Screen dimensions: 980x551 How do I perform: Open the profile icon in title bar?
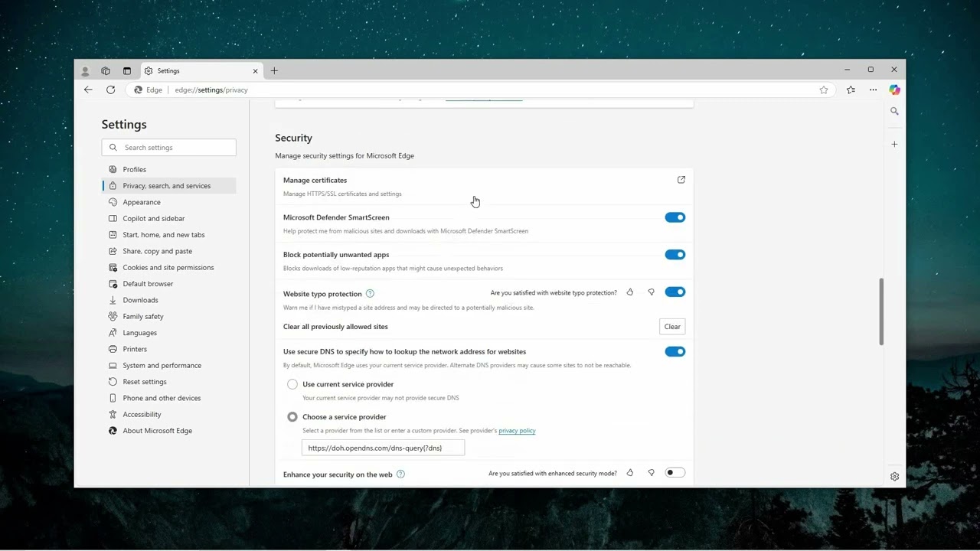tap(85, 71)
